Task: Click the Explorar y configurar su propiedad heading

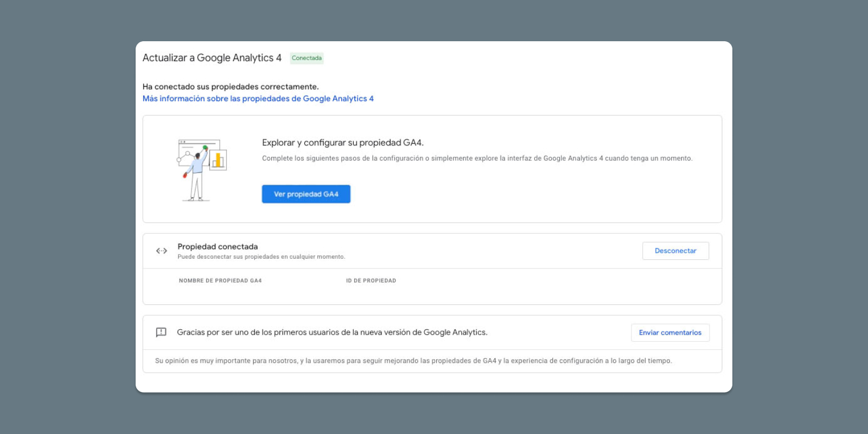Action: 342,143
